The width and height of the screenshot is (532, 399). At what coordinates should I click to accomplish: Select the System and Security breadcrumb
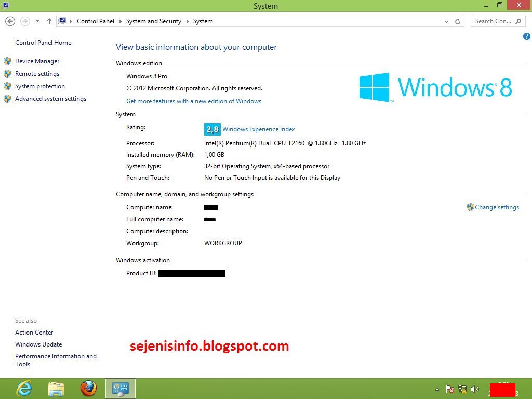coord(153,21)
